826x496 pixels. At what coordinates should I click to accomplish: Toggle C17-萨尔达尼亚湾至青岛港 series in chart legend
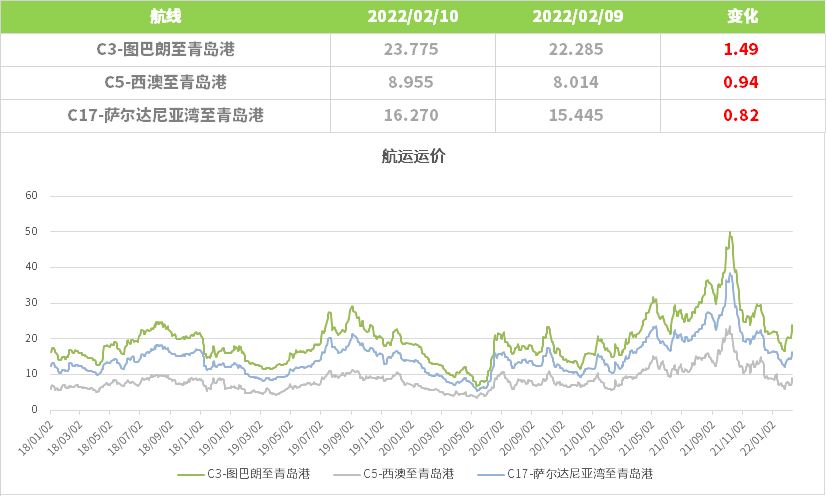579,473
